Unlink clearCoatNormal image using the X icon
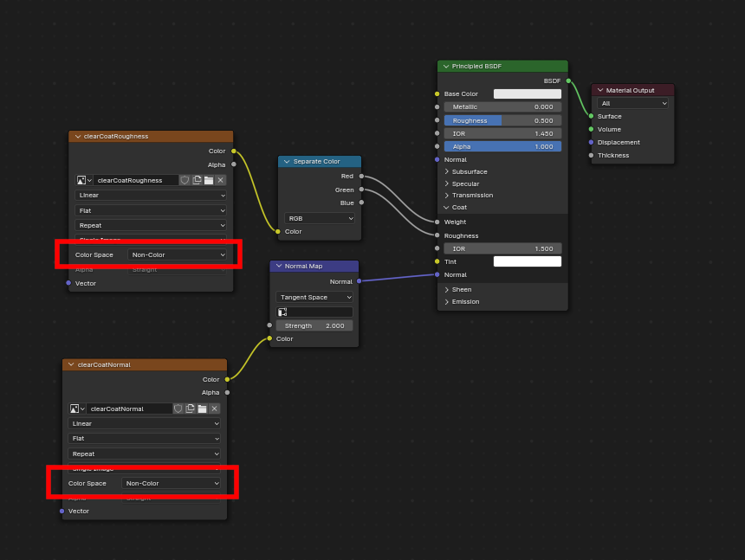The height and width of the screenshot is (560, 745). (x=215, y=409)
